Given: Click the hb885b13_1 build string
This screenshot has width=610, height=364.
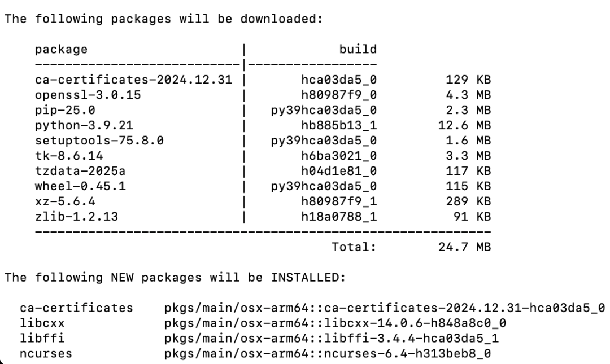Looking at the screenshot, I should click(x=339, y=125).
